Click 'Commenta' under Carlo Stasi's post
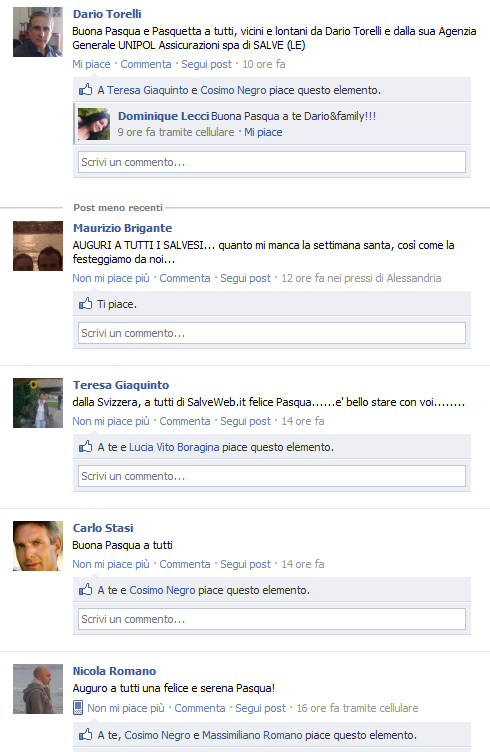Viewport: 490px width, 752px height. 185,564
